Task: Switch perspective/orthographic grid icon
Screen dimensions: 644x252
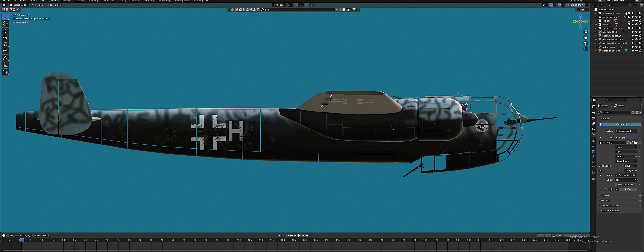Action: (x=586, y=49)
